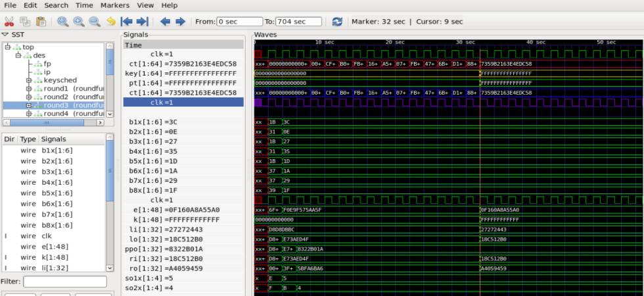Select the ro[1:32] =A4059459 trace
Viewport: 644px width, 296px height.
[183, 268]
